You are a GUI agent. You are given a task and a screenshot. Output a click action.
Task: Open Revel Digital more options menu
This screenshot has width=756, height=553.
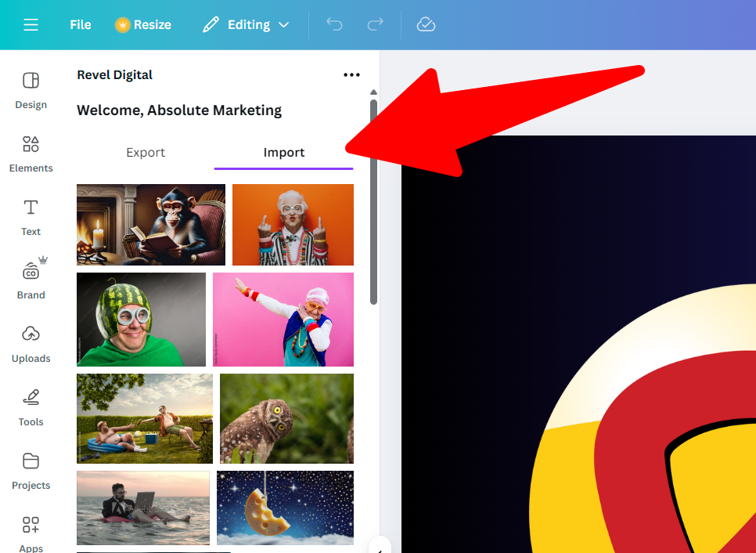pos(351,74)
